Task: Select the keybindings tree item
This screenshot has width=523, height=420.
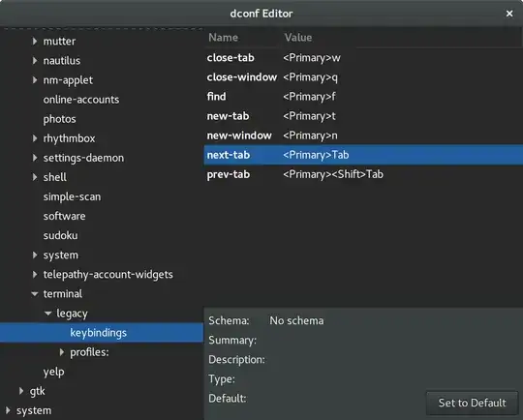Action: coord(102,332)
